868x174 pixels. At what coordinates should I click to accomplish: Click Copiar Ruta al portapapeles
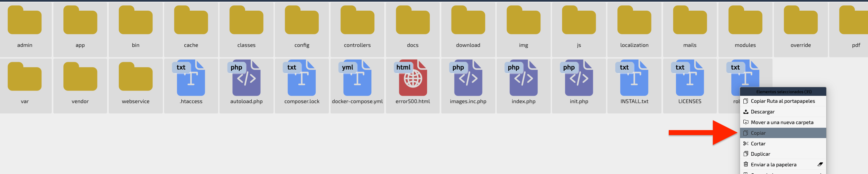(783, 101)
